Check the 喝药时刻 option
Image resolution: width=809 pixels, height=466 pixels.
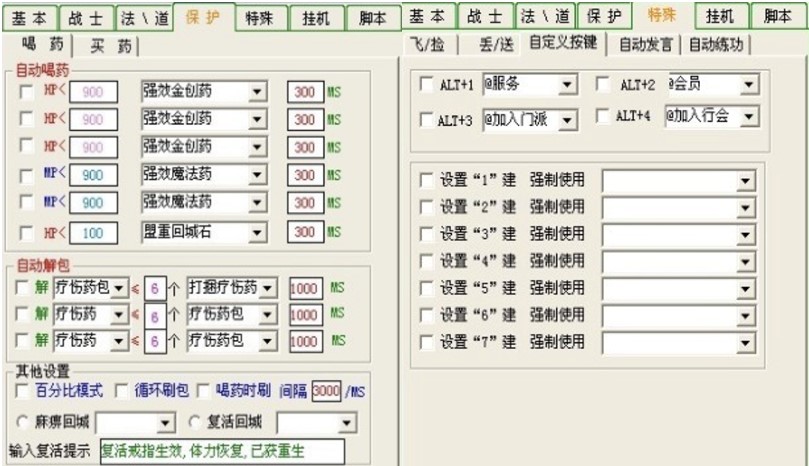(203, 389)
